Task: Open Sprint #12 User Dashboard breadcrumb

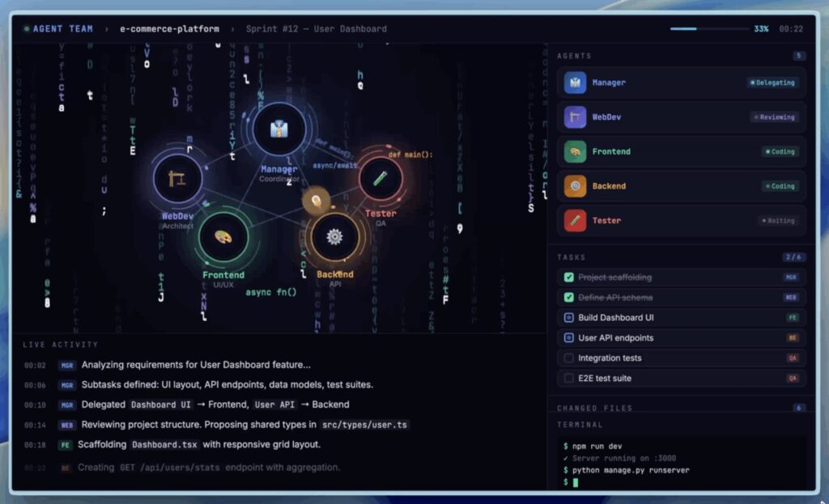Action: 317,29
